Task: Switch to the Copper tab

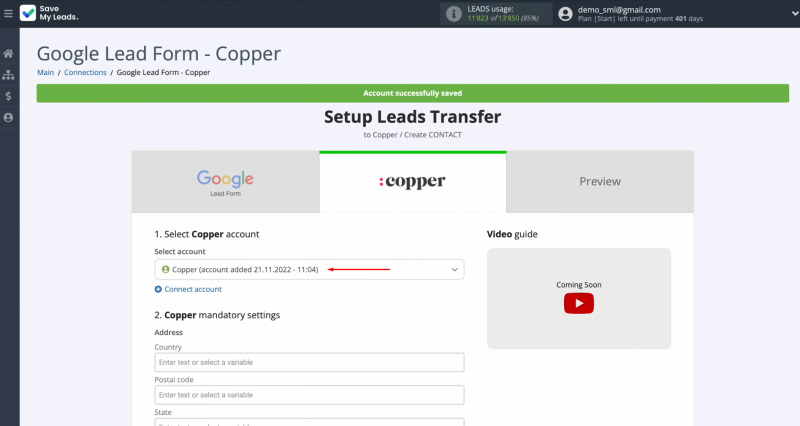Action: pyautogui.click(x=413, y=182)
